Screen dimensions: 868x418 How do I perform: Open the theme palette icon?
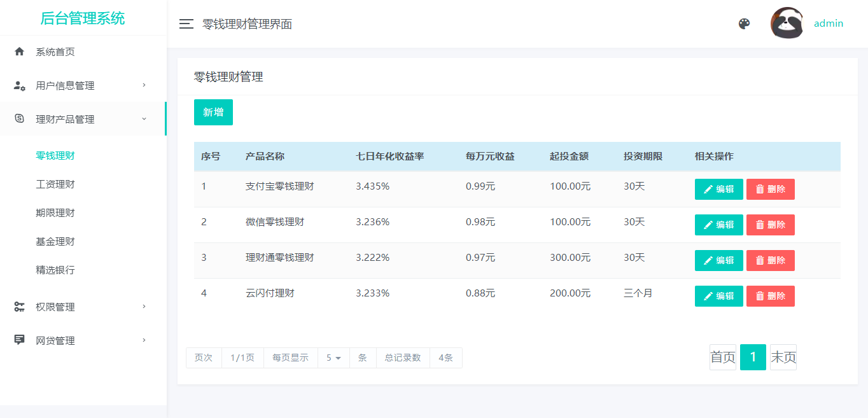[744, 24]
